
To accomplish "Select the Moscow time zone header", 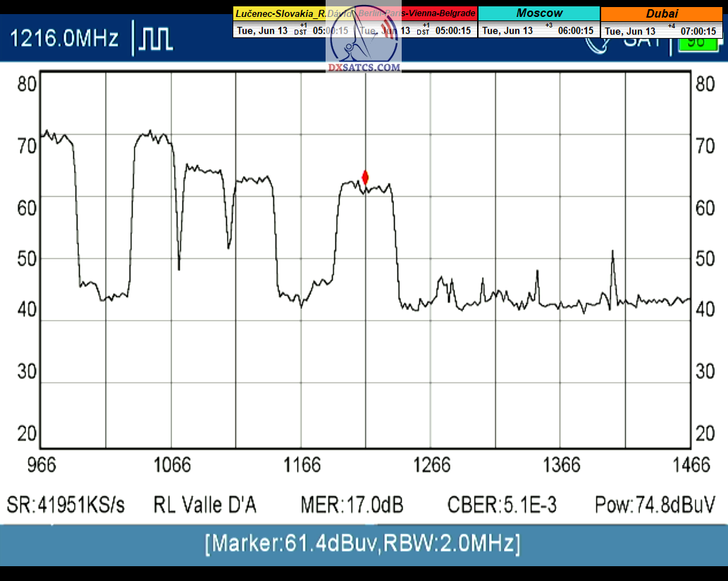I will pyautogui.click(x=539, y=13).
